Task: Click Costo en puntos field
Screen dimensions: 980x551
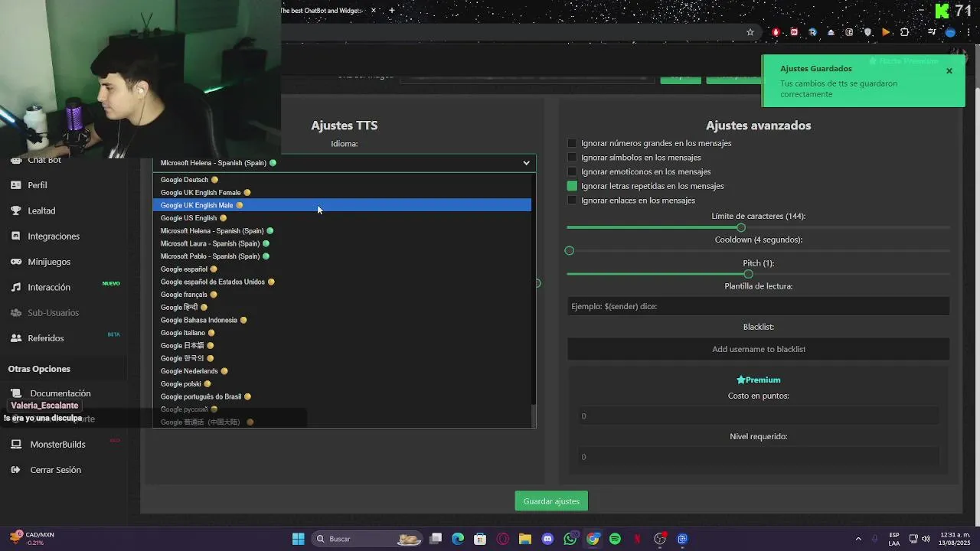Action: 758,416
